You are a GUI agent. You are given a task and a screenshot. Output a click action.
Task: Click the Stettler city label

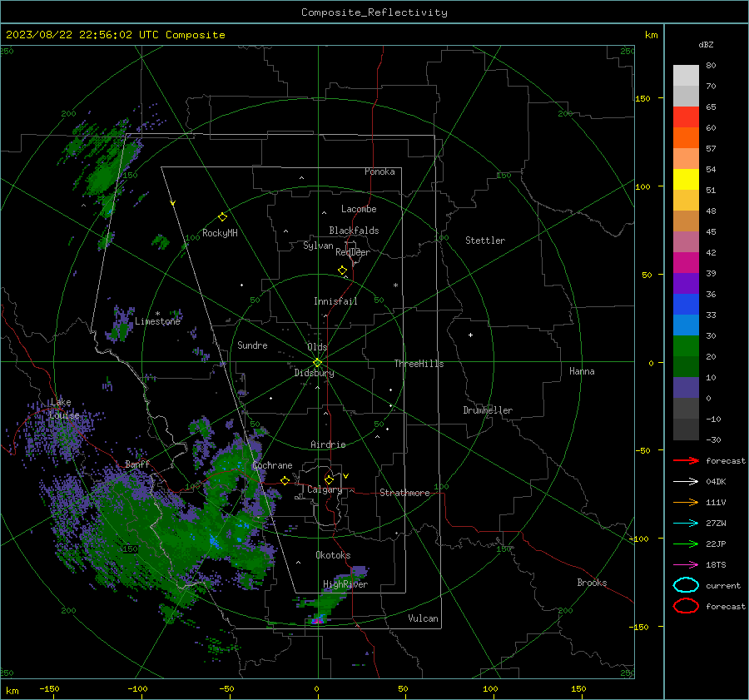(x=485, y=241)
